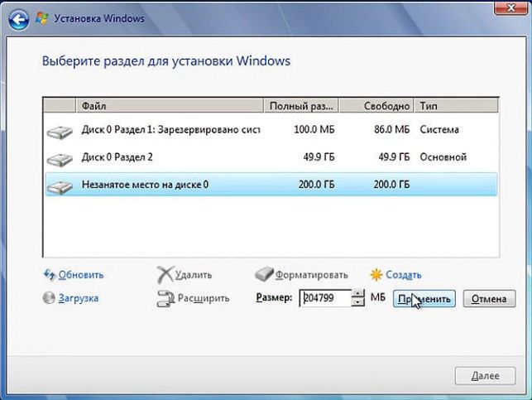Click the Создать star icon
The width and height of the screenshot is (532, 400).
point(376,275)
